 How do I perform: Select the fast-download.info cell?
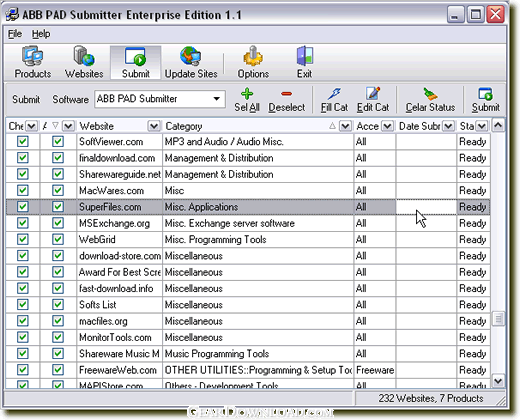coord(120,288)
